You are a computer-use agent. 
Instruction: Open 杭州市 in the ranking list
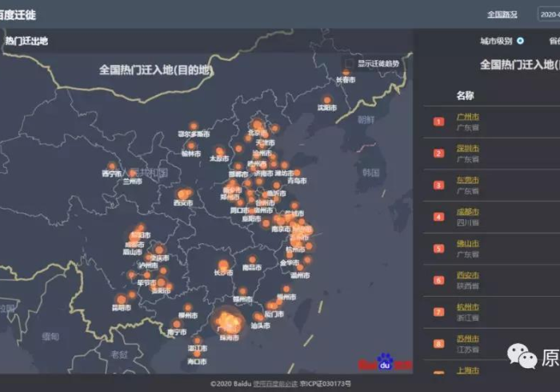click(x=468, y=307)
